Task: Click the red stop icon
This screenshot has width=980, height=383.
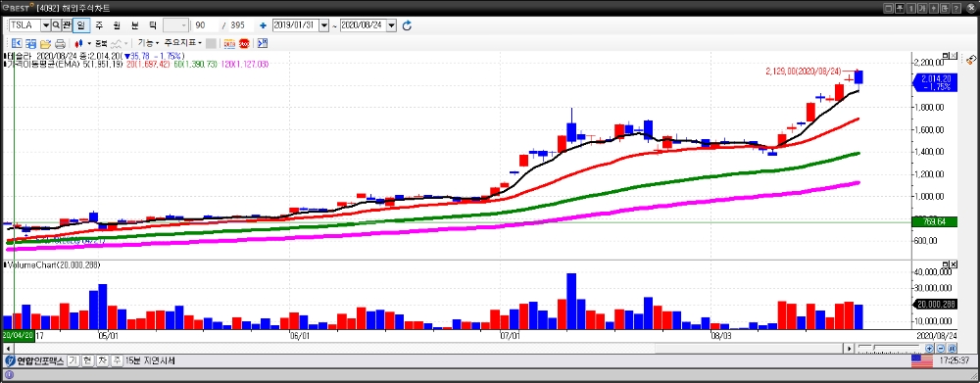Action: point(244,43)
